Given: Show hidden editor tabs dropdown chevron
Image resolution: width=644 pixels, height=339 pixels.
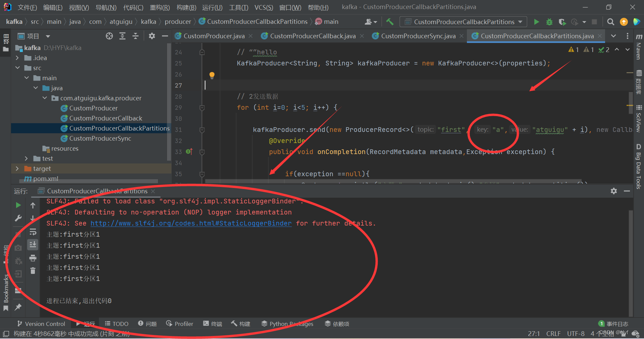Looking at the screenshot, I should pyautogui.click(x=613, y=36).
